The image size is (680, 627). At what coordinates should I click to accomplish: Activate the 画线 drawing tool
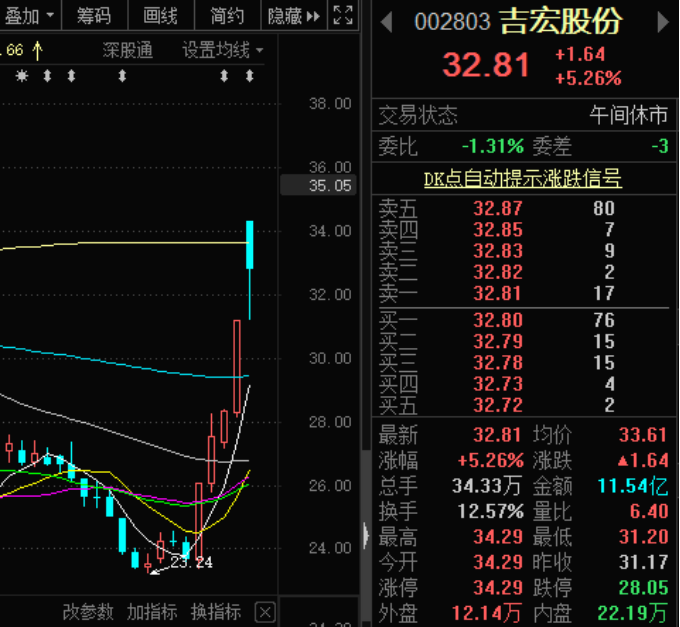point(160,16)
